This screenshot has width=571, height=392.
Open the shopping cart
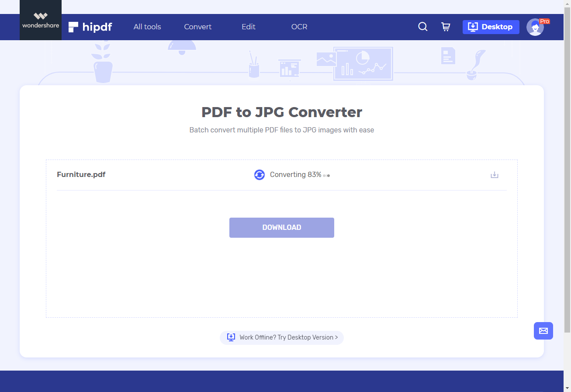point(446,27)
